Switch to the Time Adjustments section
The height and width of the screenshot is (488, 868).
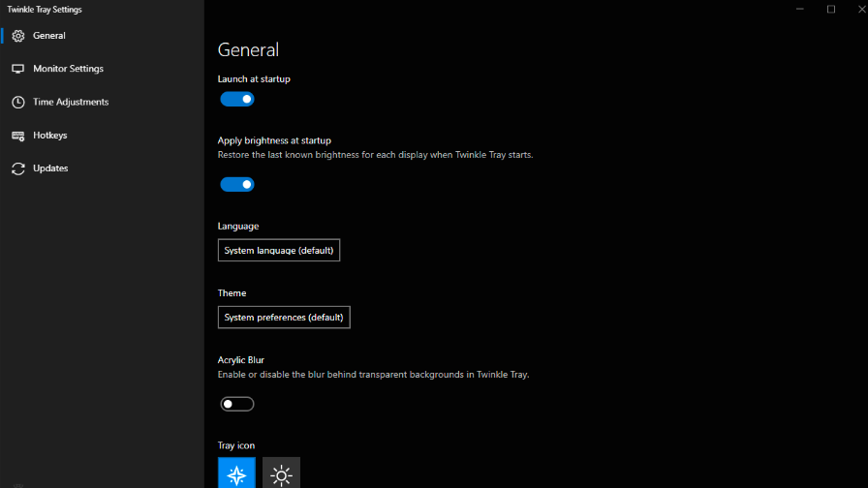(71, 102)
